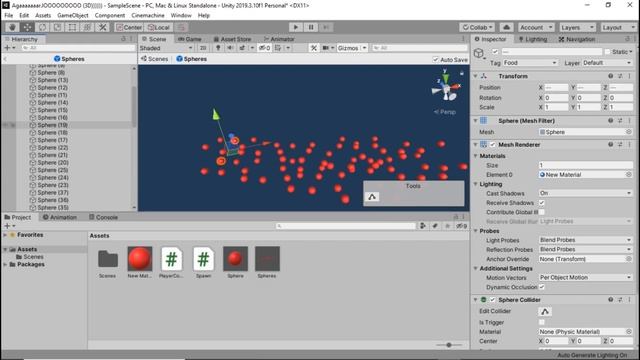Open the Motion Vectors dropdown
The image size is (640, 360).
pos(585,278)
